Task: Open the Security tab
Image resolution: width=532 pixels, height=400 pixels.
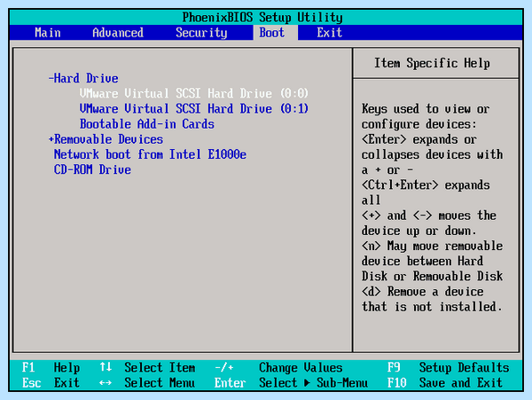Action: click(x=201, y=33)
